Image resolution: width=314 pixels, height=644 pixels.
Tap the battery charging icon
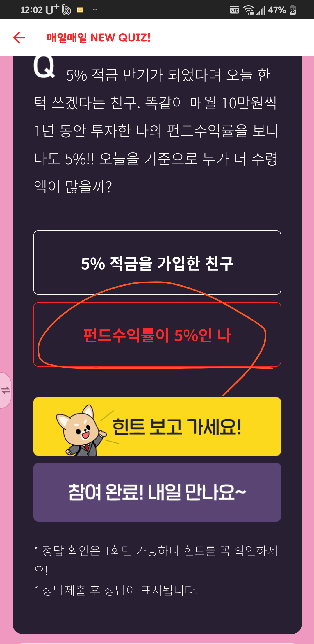pos(293,10)
